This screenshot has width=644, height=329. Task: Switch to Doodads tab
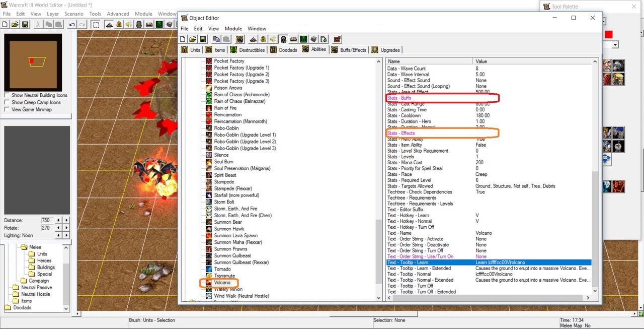click(x=284, y=50)
